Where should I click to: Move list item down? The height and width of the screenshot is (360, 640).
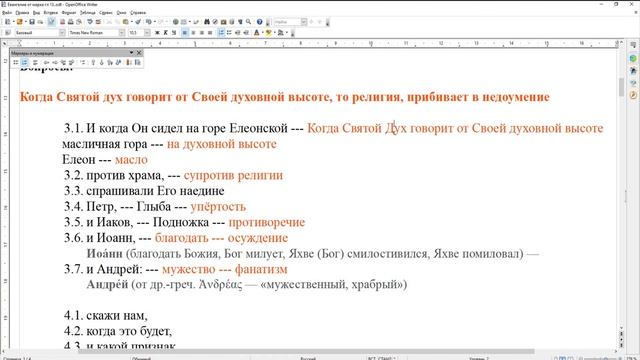click(x=101, y=62)
